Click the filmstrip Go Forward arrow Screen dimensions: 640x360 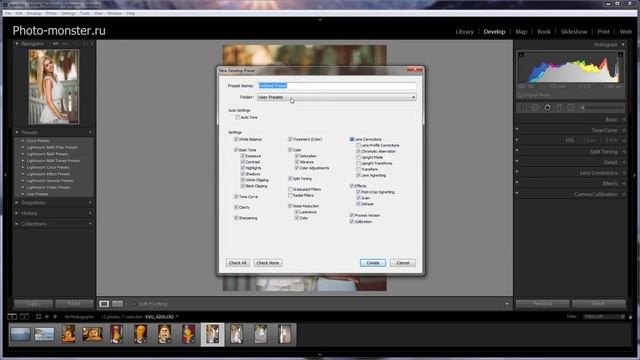tap(55, 317)
